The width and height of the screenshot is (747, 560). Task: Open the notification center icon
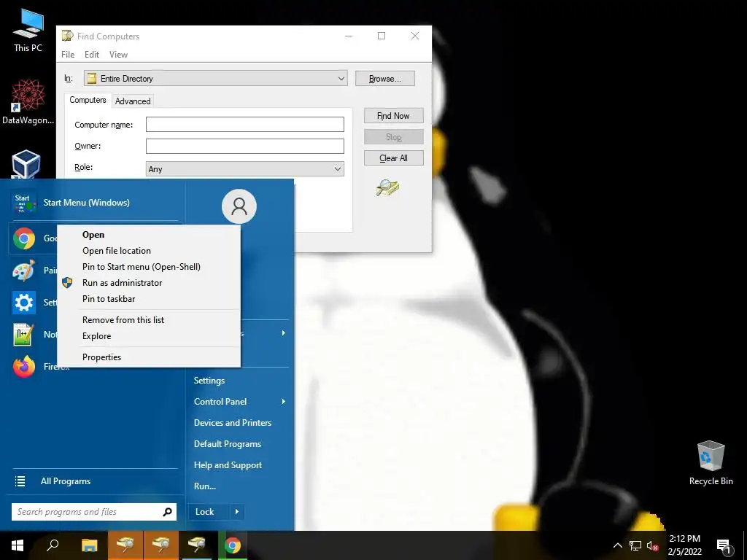(724, 546)
